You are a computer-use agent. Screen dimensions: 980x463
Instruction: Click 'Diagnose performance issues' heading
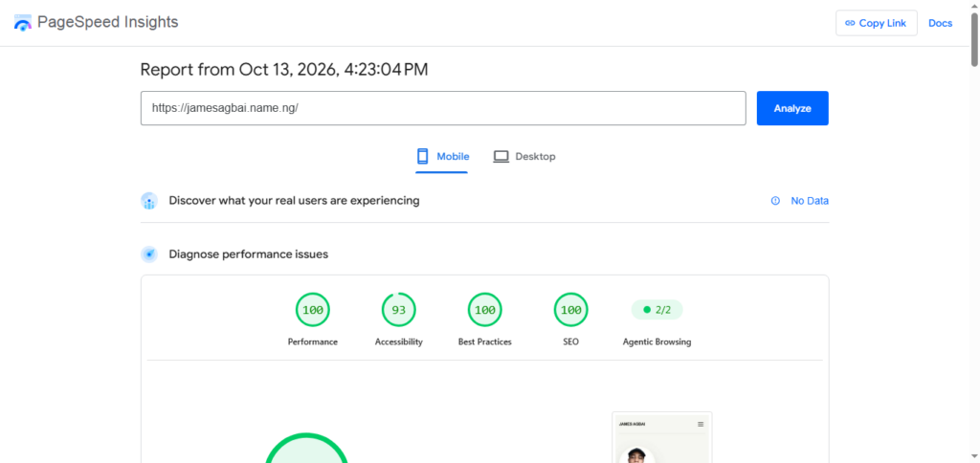[249, 254]
